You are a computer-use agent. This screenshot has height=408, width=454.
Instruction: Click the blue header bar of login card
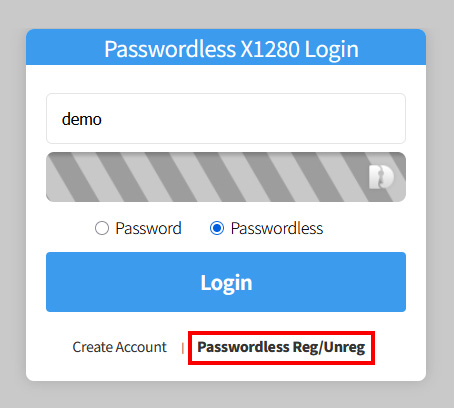click(226, 47)
